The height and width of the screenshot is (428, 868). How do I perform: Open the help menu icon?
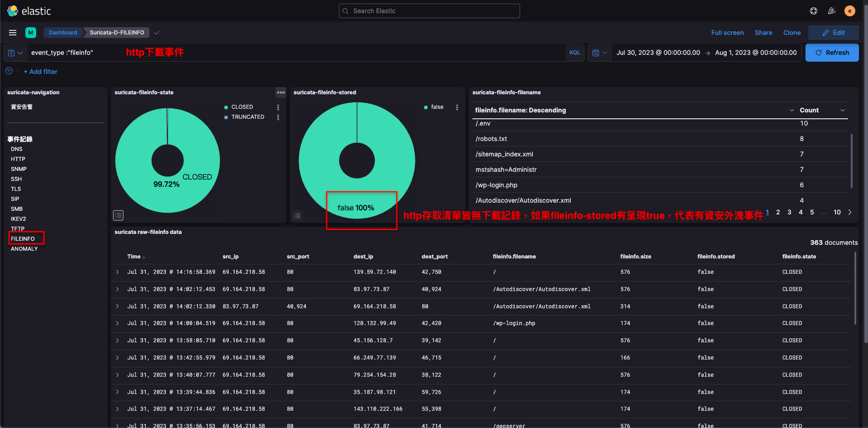[x=814, y=11]
